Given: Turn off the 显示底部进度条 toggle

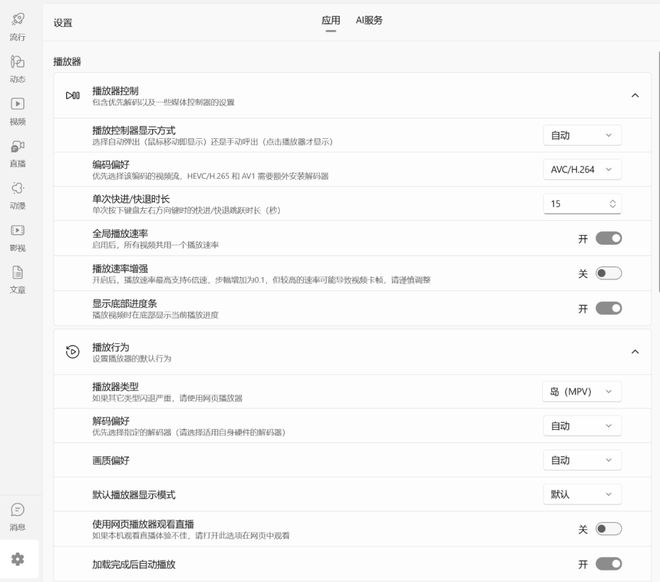Looking at the screenshot, I should pos(609,308).
